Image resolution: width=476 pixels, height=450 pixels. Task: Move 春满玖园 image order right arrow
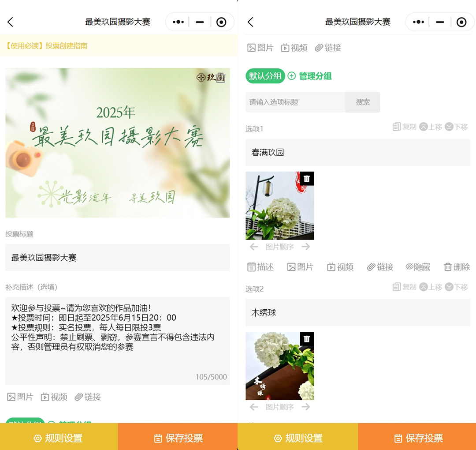306,247
